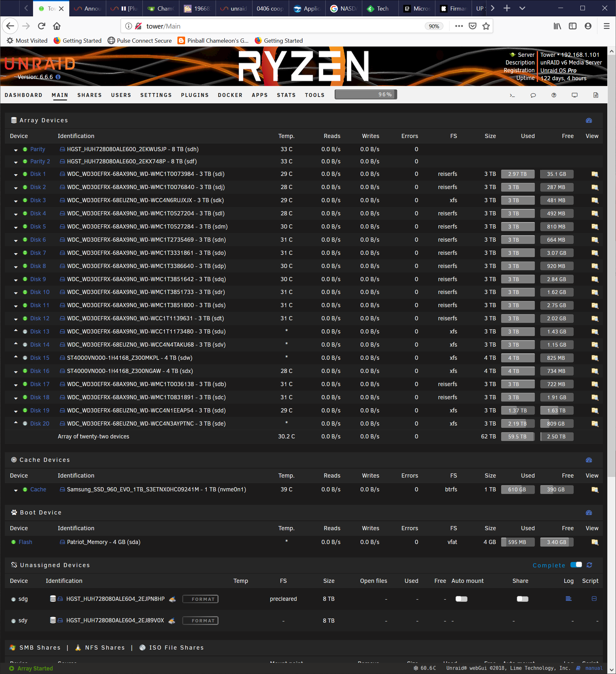Click the Cache used 610 GB bar
Screen dimensions: 616x674
[518, 489]
